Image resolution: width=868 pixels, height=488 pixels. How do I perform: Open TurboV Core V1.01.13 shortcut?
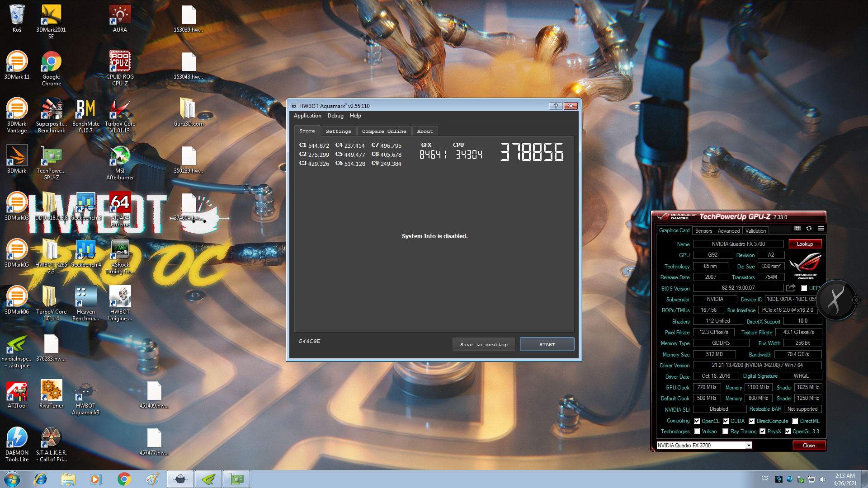(x=120, y=115)
